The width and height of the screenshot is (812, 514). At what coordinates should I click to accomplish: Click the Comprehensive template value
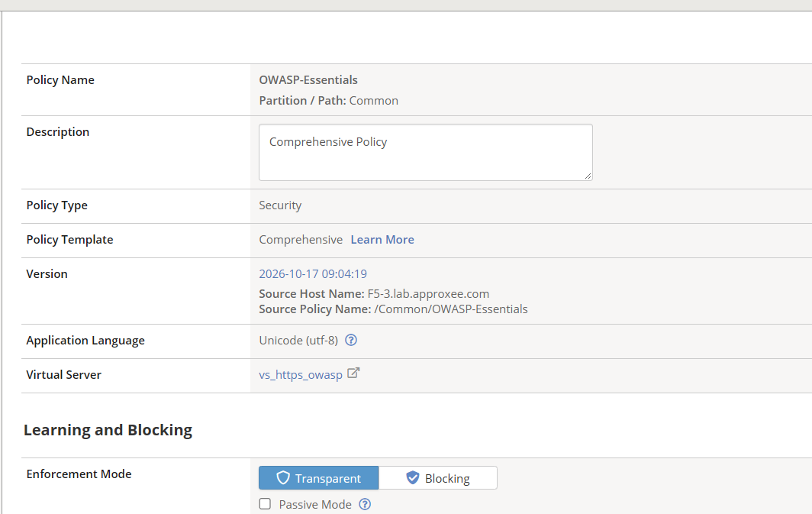coord(301,239)
